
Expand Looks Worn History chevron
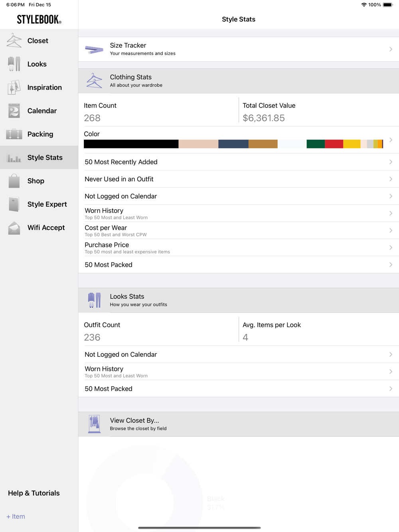pyautogui.click(x=391, y=372)
